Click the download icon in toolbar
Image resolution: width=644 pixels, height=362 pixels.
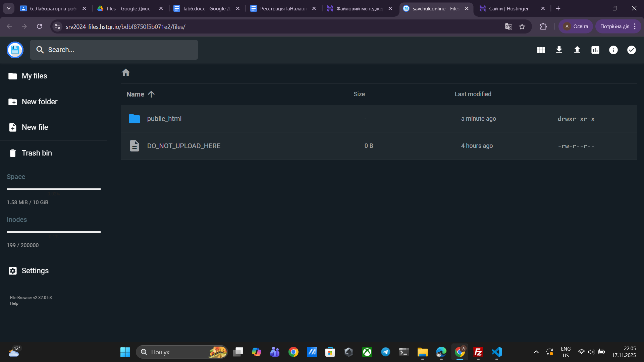tap(559, 50)
